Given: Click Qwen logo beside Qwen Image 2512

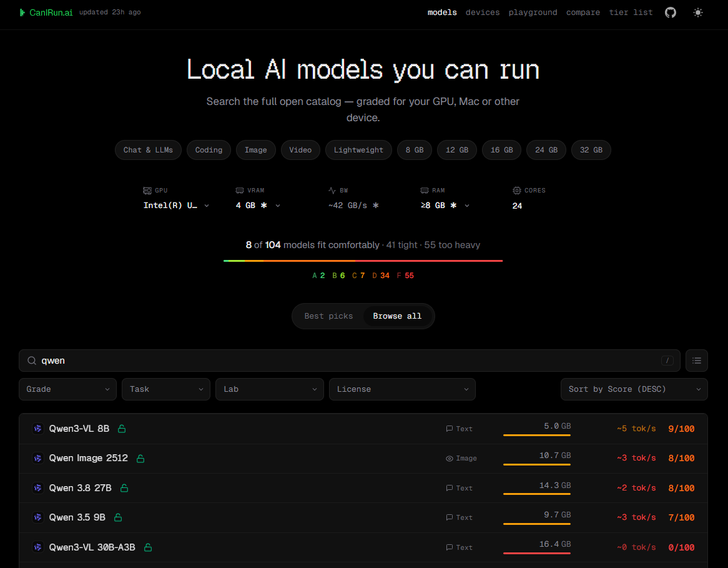Looking at the screenshot, I should pos(38,458).
